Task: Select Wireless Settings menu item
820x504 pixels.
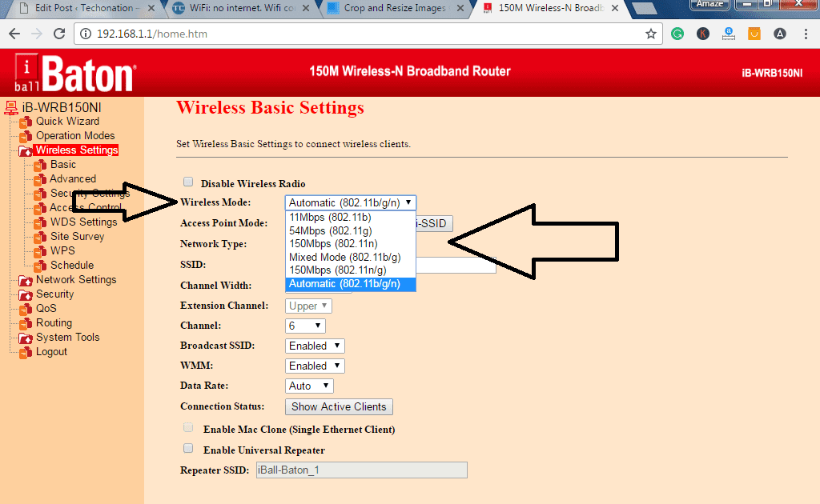Action: click(76, 150)
